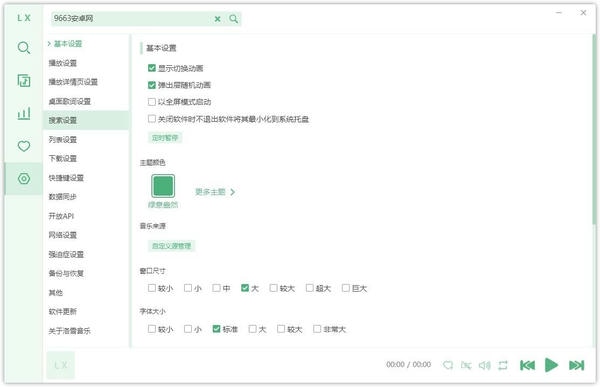The image size is (600, 387).
Task: Go to 软件更新 section
Action: (62, 312)
